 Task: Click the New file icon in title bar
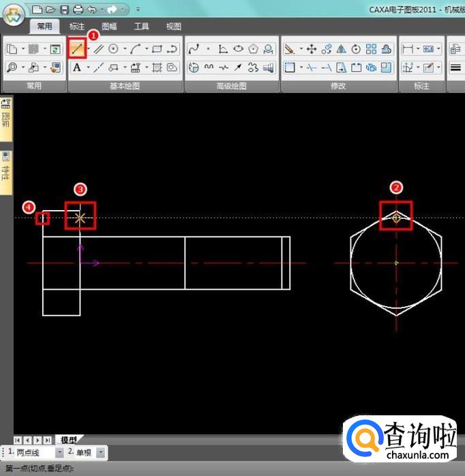coord(37,10)
